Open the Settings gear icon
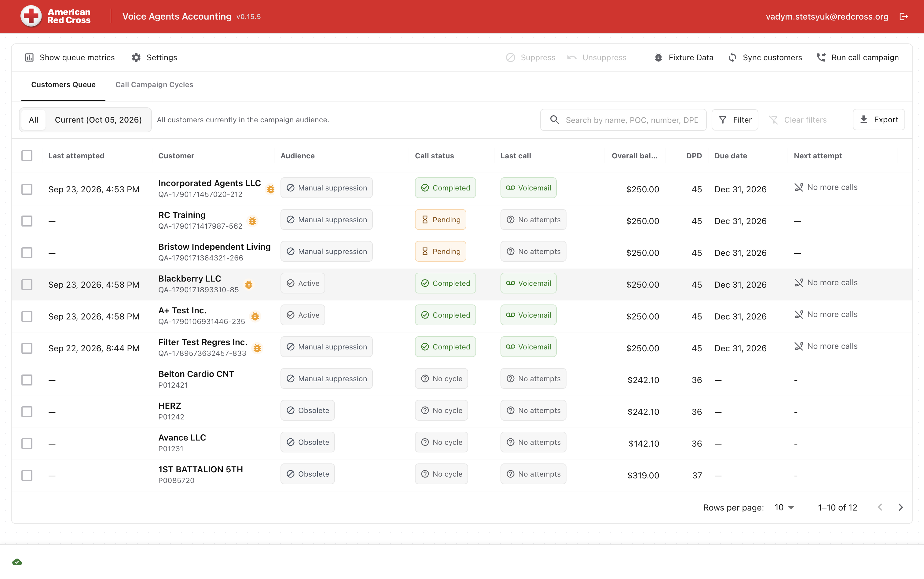924x579 pixels. coord(136,57)
